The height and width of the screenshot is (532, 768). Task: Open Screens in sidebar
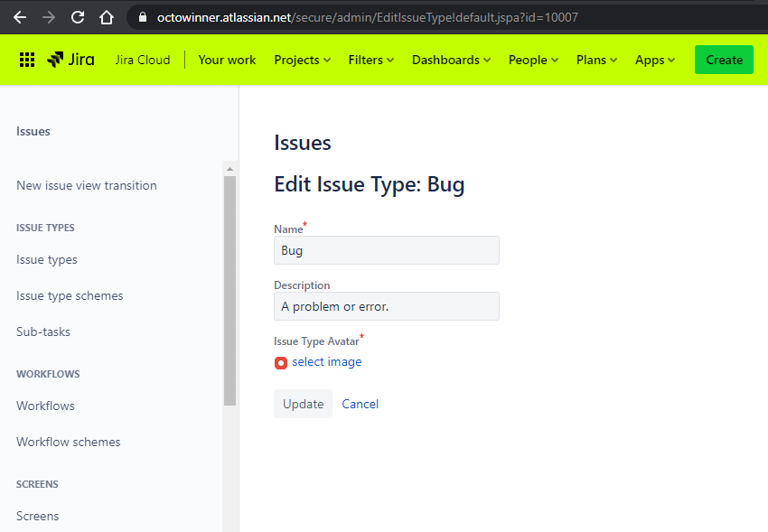pos(37,516)
